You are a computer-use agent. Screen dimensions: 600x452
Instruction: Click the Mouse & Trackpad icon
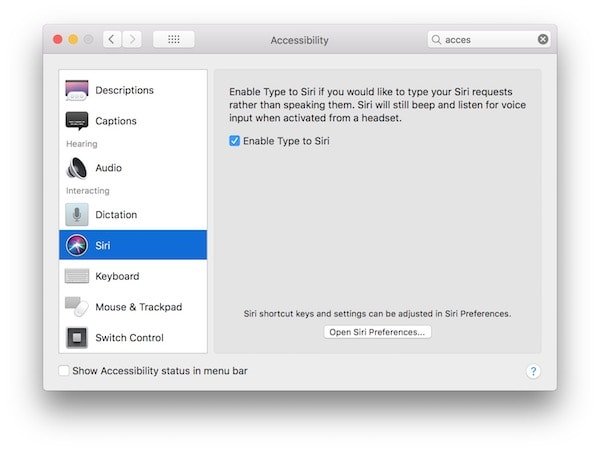point(77,307)
